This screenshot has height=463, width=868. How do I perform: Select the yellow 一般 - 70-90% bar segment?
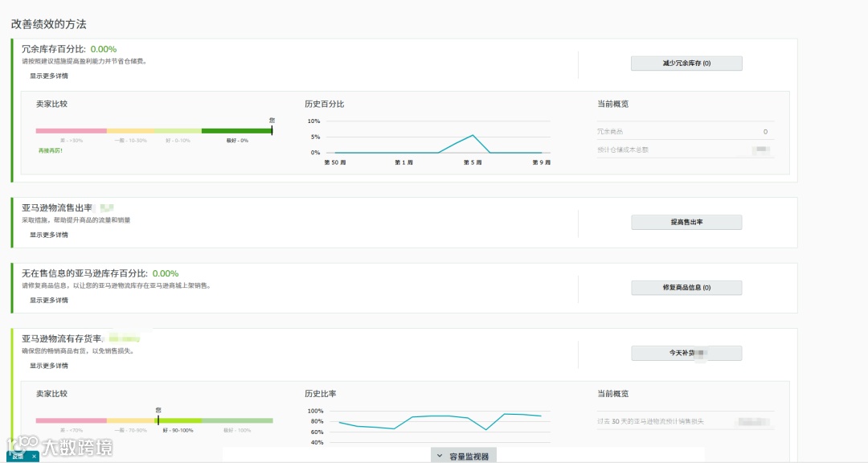pyautogui.click(x=130, y=420)
